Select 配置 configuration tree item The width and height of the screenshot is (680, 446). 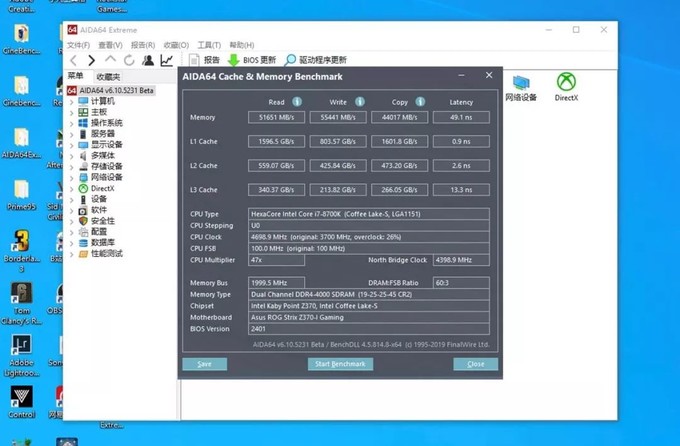point(98,232)
